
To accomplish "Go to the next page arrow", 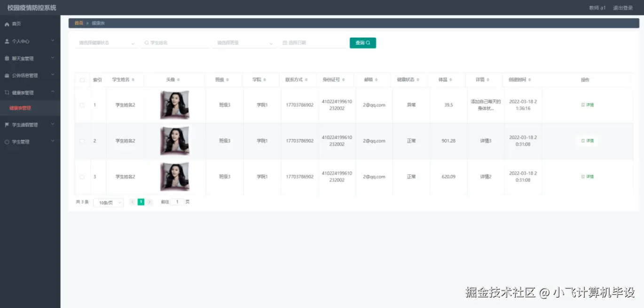I will 149,202.
